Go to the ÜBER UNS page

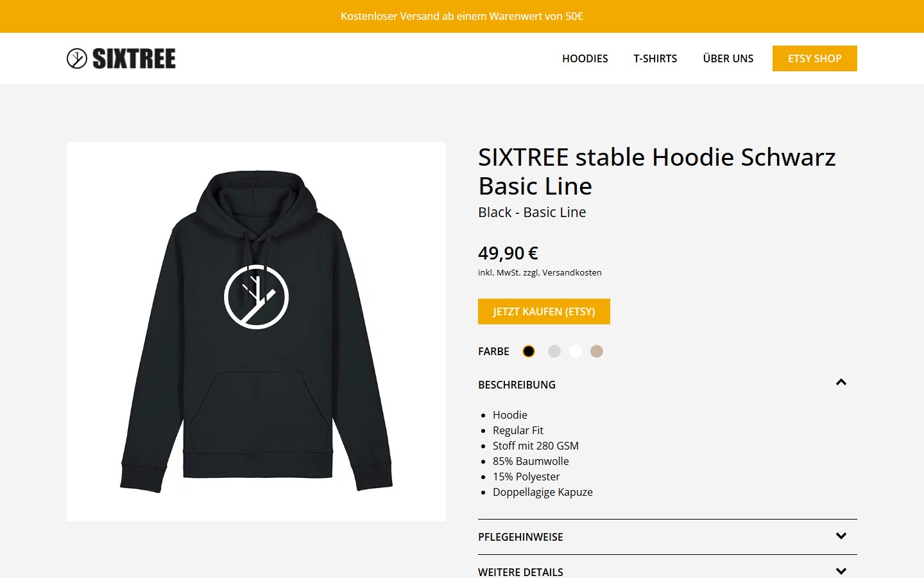[728, 58]
